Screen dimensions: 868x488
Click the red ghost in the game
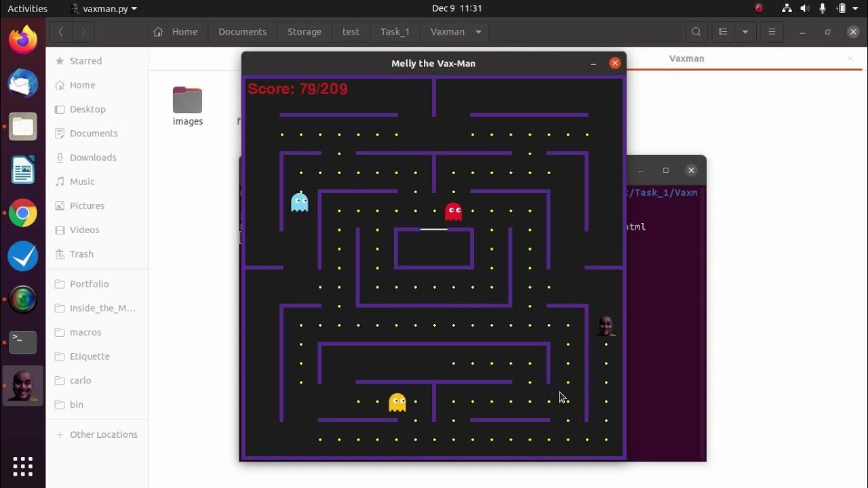pos(453,211)
